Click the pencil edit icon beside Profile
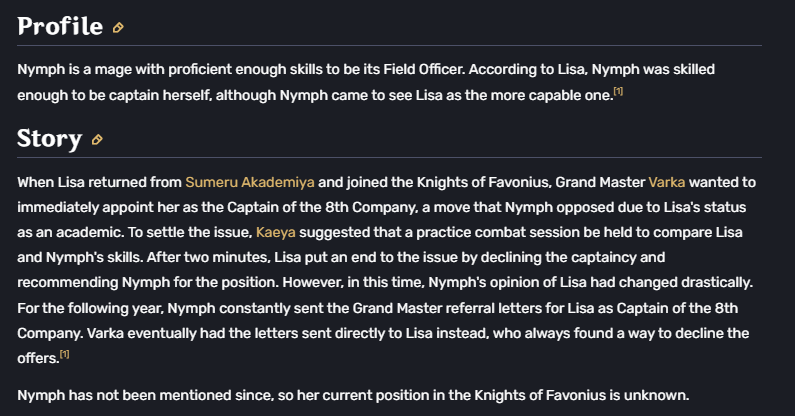 coord(118,28)
